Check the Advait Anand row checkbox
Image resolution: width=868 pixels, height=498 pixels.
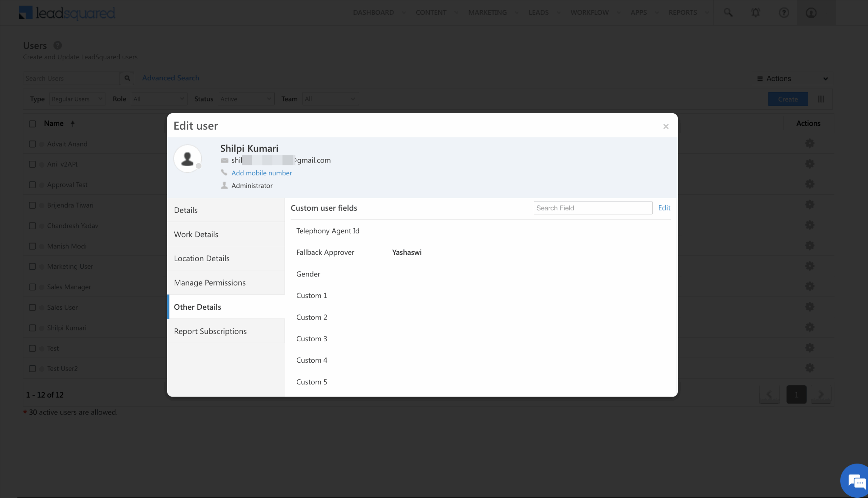(x=32, y=144)
